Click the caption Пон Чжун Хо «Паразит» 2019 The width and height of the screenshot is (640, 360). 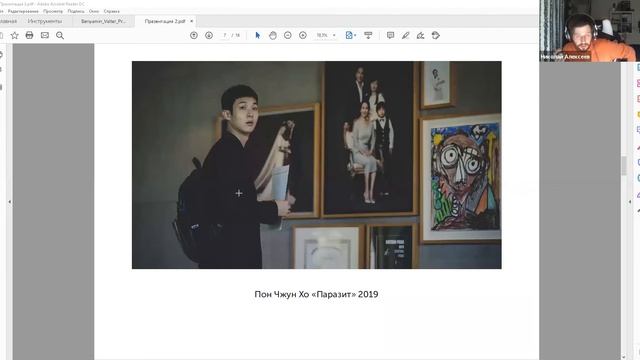[x=316, y=294]
